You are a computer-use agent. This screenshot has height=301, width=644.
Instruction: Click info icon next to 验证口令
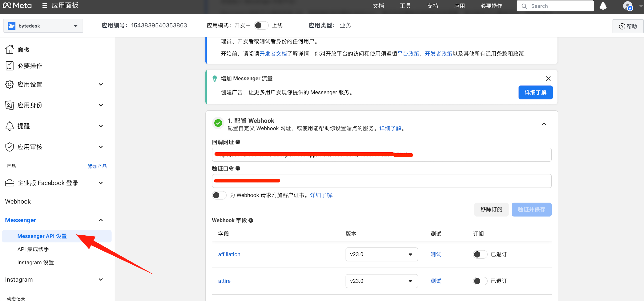[x=238, y=168]
